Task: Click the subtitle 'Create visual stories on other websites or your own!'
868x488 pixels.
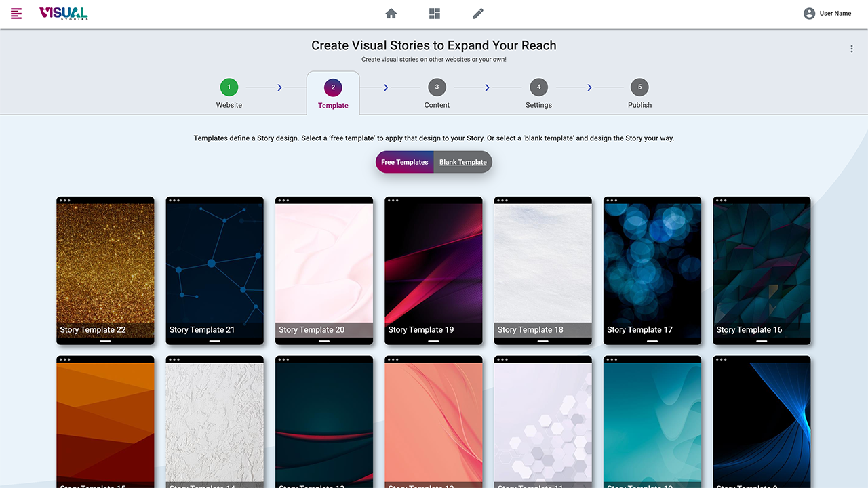Action: pyautogui.click(x=434, y=60)
